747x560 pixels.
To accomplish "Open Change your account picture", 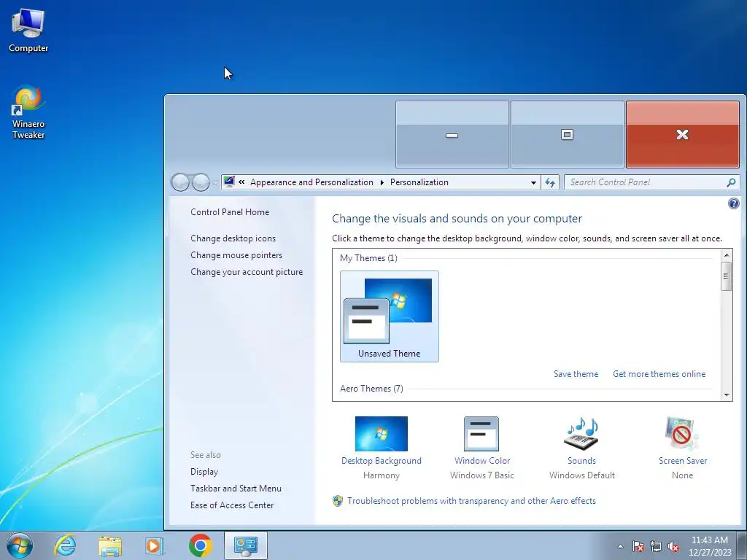I will [247, 272].
